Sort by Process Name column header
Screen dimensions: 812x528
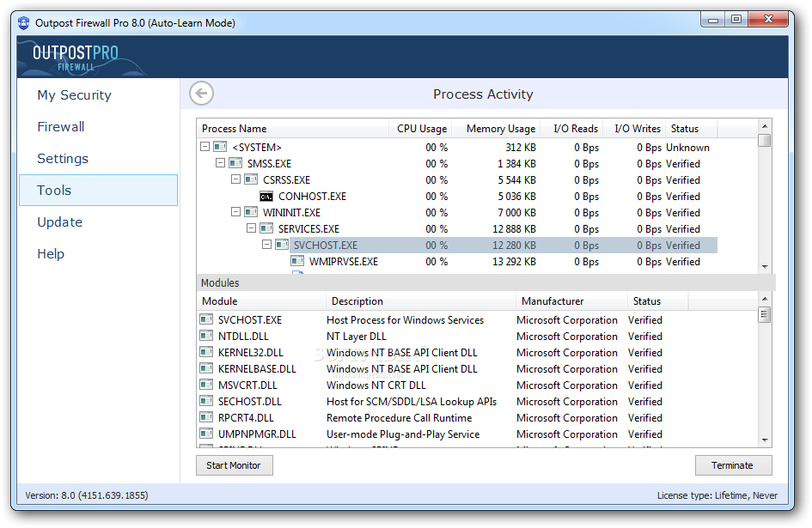click(293, 129)
